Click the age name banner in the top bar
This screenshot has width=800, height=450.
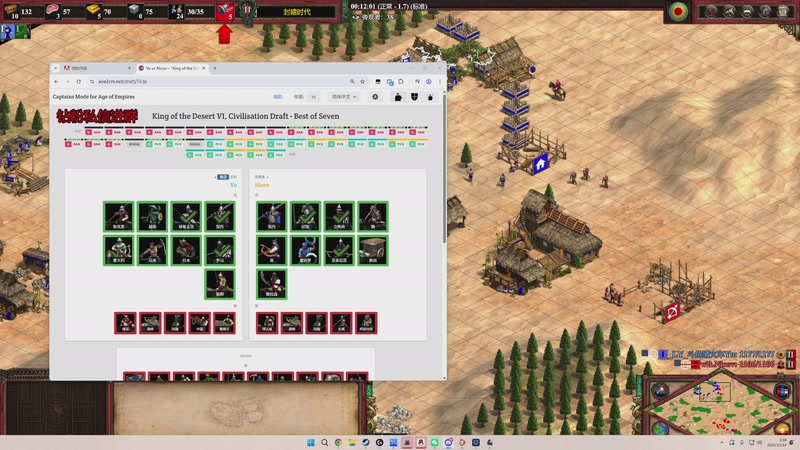pyautogui.click(x=297, y=12)
